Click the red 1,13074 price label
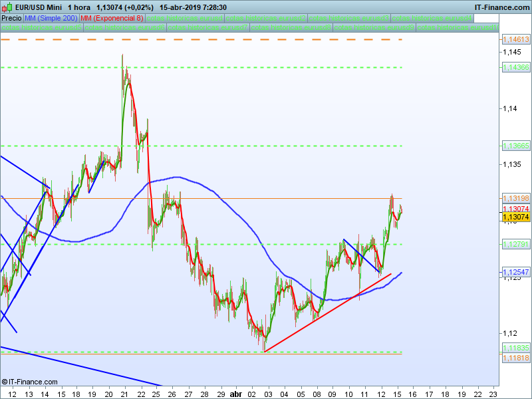The width and height of the screenshot is (532, 399). pyautogui.click(x=516, y=208)
